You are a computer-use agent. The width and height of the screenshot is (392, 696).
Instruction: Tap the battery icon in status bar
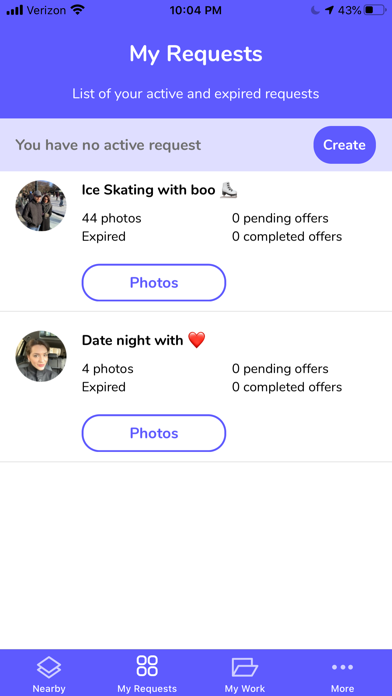[x=376, y=10]
